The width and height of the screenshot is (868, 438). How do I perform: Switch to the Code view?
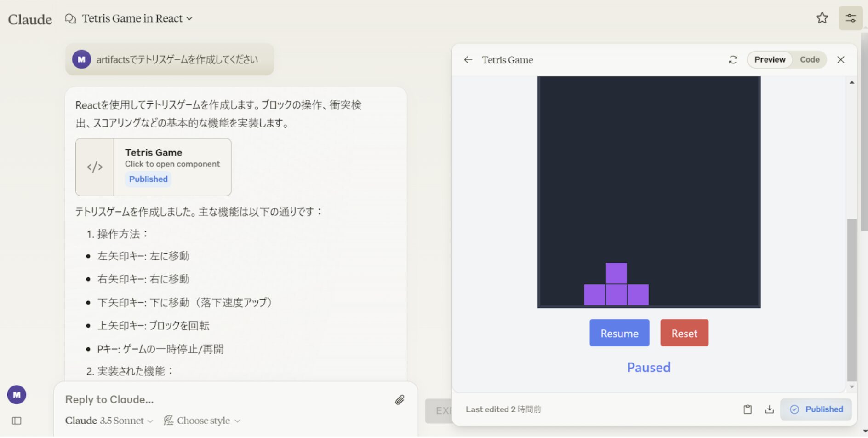pos(809,60)
